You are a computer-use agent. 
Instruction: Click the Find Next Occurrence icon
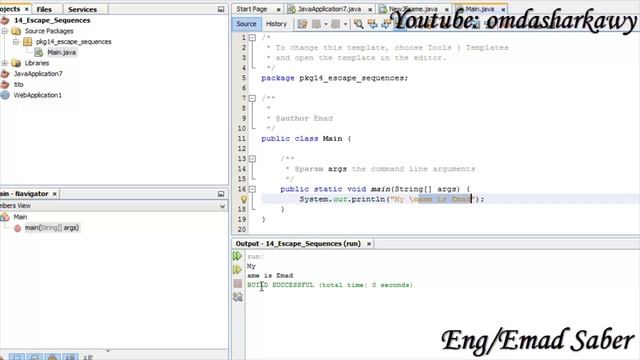[386, 24]
